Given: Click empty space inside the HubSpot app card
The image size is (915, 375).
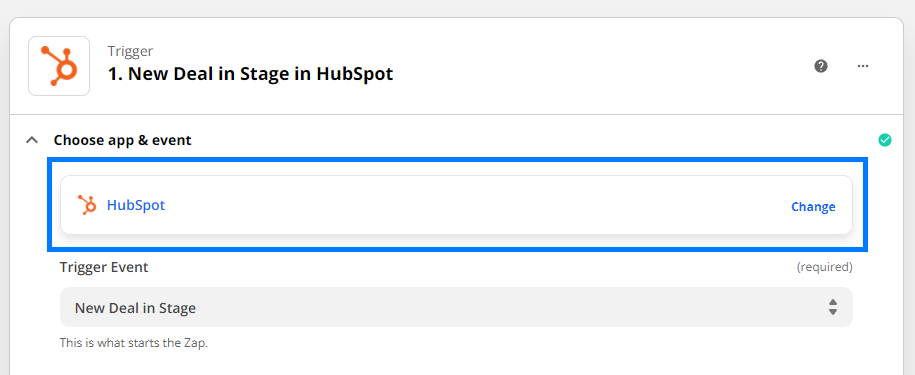Looking at the screenshot, I should (467, 205).
